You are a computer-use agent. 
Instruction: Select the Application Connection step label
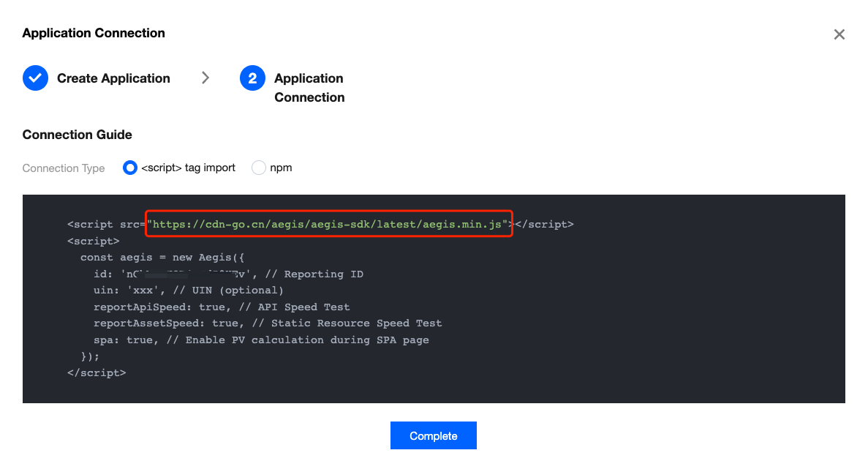coord(309,88)
